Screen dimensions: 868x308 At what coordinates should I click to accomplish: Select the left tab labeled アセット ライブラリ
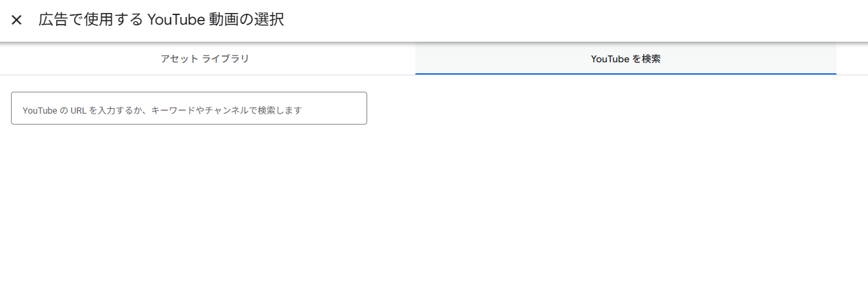point(205,59)
